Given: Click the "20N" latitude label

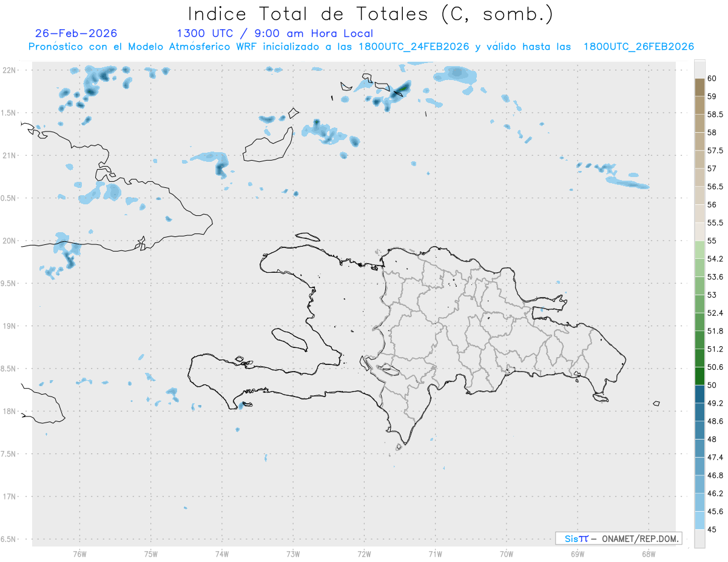Looking at the screenshot, I should coord(10,241).
